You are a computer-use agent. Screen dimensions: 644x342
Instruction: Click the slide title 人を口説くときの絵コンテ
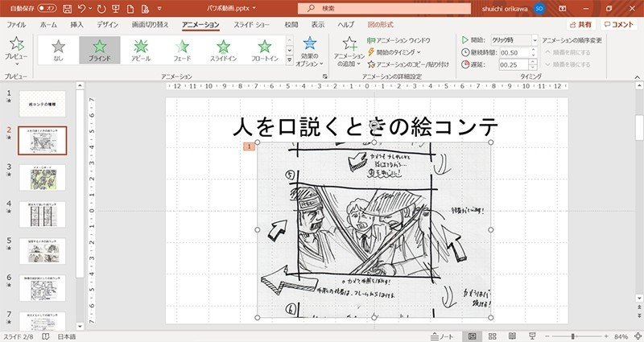pyautogui.click(x=365, y=126)
